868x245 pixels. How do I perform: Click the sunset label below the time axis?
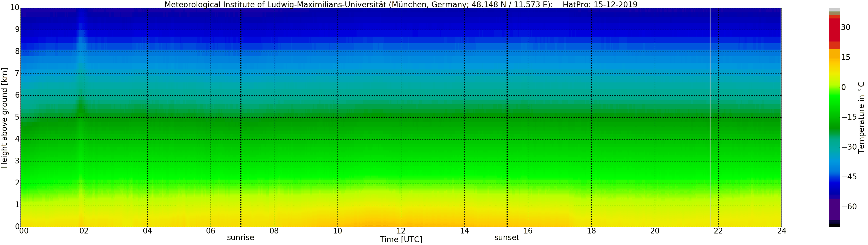[x=507, y=238]
